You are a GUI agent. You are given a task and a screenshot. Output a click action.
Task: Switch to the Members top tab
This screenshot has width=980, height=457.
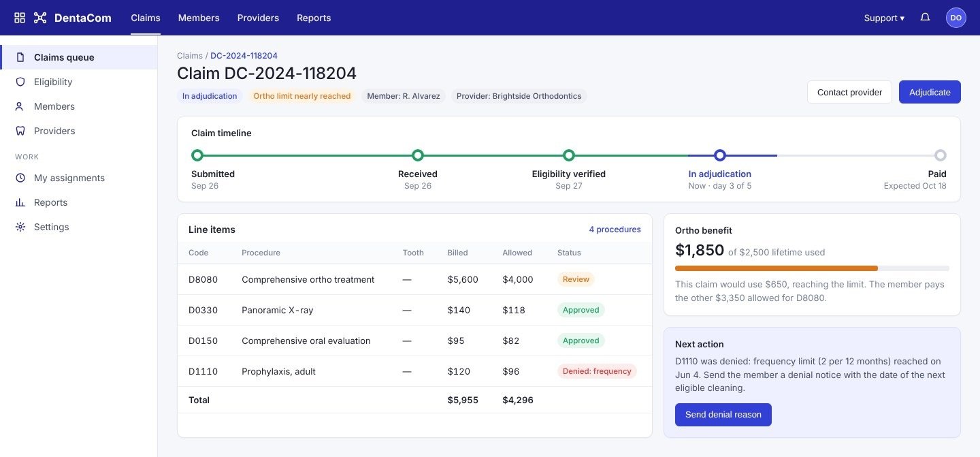(199, 18)
